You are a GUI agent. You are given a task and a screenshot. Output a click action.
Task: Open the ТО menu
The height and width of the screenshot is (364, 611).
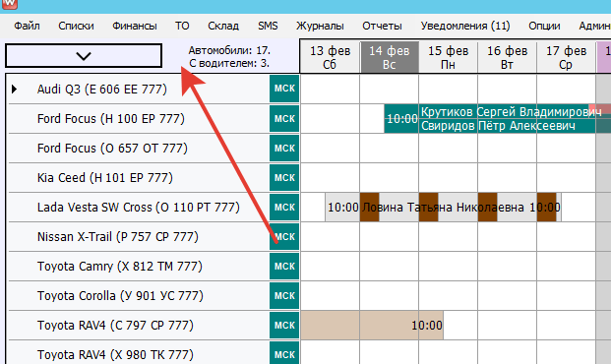coord(182,27)
